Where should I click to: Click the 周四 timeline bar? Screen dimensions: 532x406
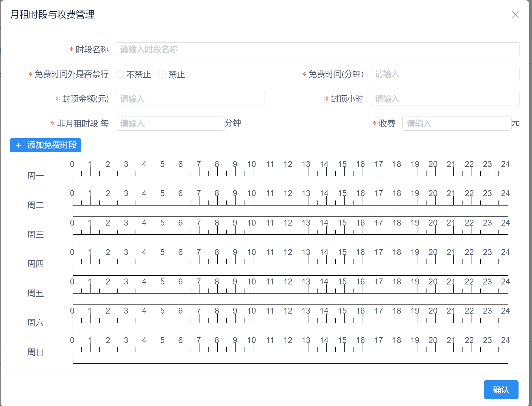pyautogui.click(x=290, y=270)
